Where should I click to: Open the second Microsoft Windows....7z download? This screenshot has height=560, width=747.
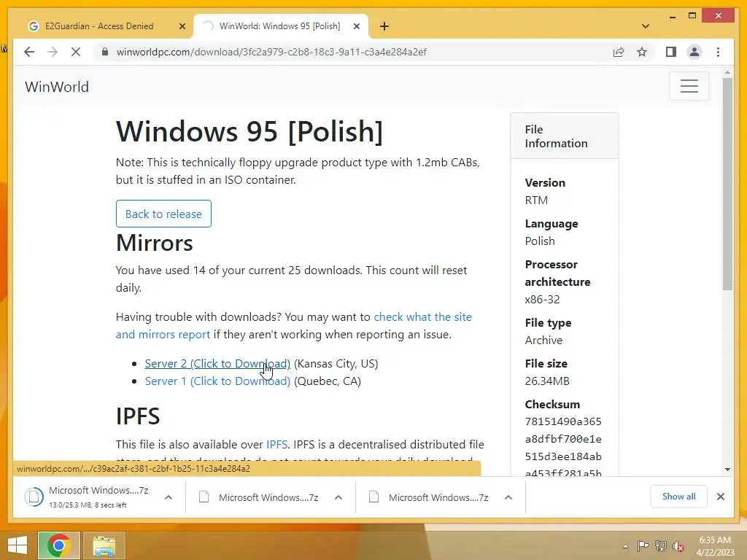268,497
